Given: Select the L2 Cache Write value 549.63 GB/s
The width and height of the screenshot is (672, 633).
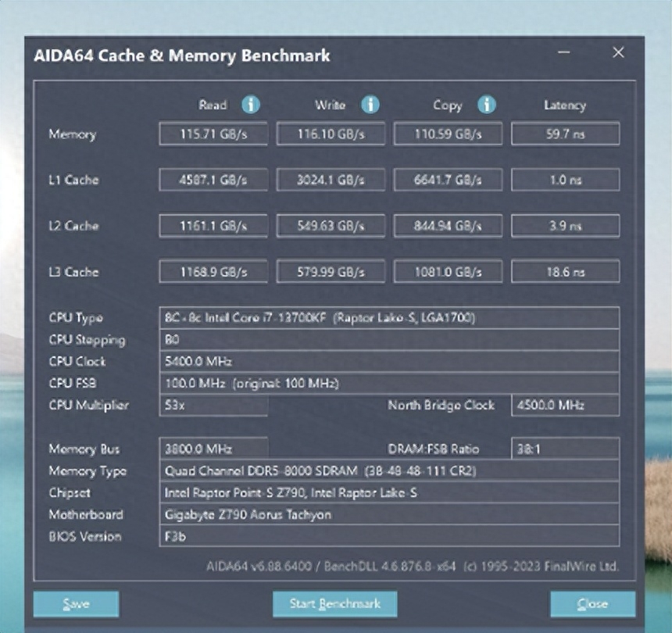Looking at the screenshot, I should click(331, 226).
